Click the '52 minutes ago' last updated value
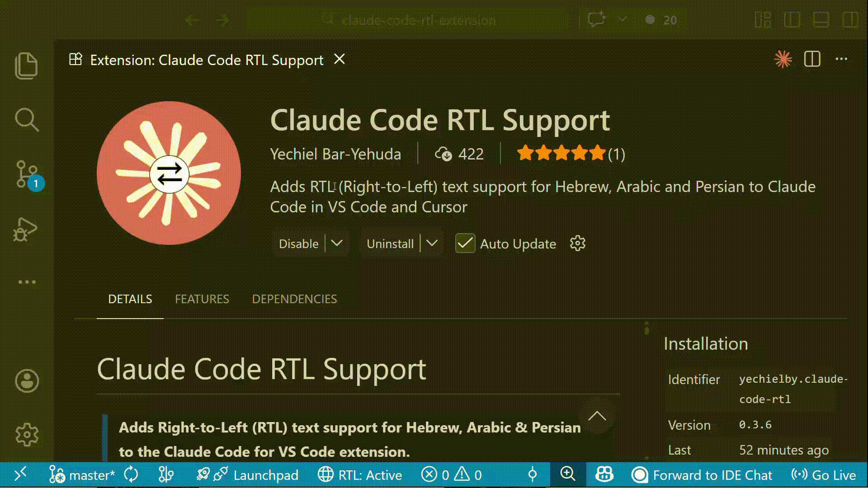 [x=784, y=450]
